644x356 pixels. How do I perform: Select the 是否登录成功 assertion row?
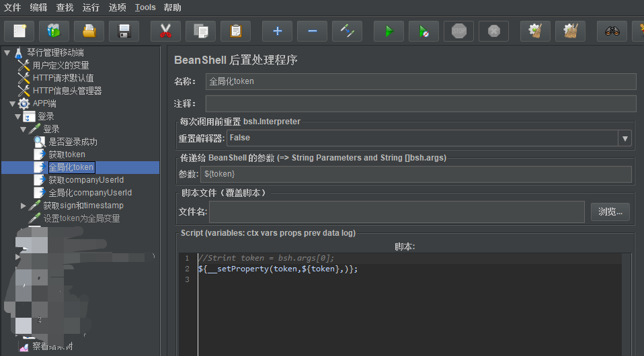click(x=73, y=142)
